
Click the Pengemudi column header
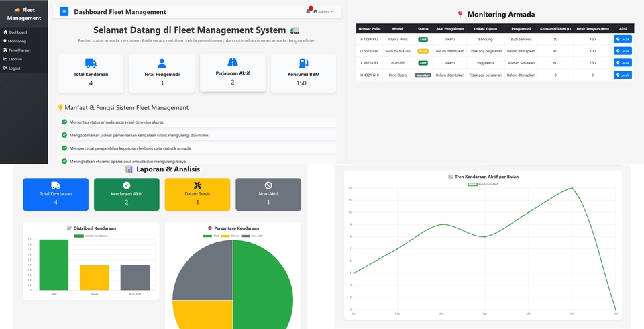pyautogui.click(x=521, y=29)
